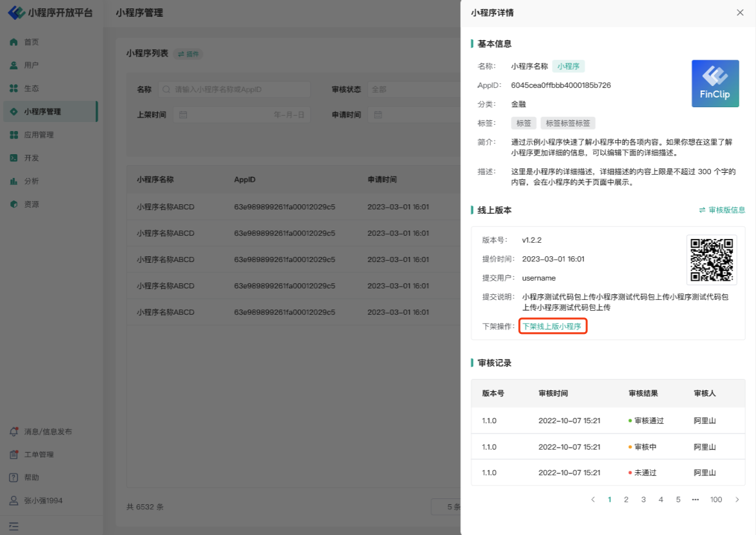
Task: Switch view using 审核版信息 toggle link
Action: tap(722, 210)
